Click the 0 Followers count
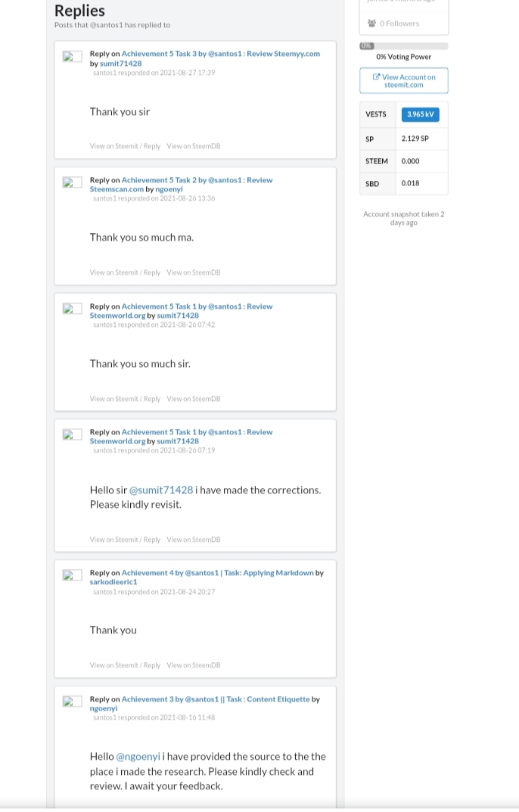Image resolution: width=519 pixels, height=812 pixels. (399, 23)
